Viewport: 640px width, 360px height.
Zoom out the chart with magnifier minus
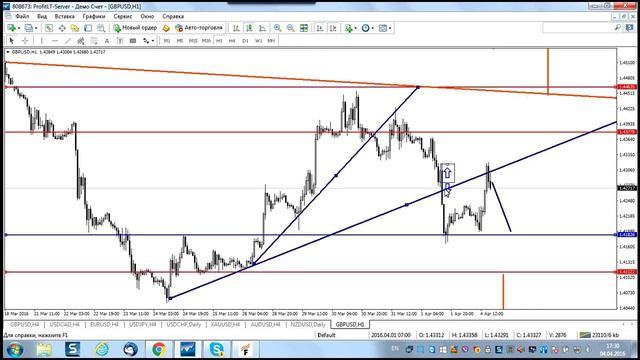291,28
